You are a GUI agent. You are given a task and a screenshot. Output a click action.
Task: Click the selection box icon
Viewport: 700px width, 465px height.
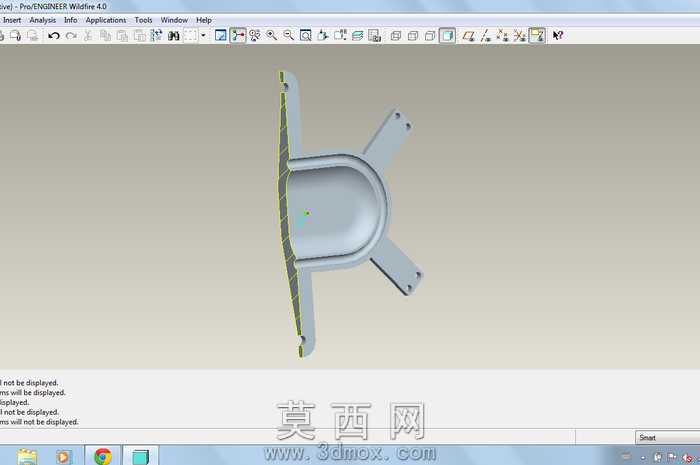(191, 36)
